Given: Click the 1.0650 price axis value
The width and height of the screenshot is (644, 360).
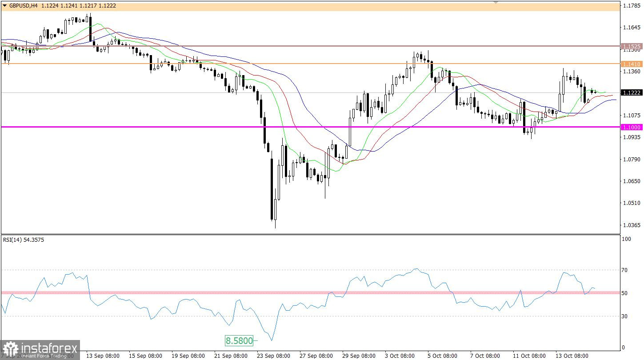Looking at the screenshot, I should tap(631, 181).
